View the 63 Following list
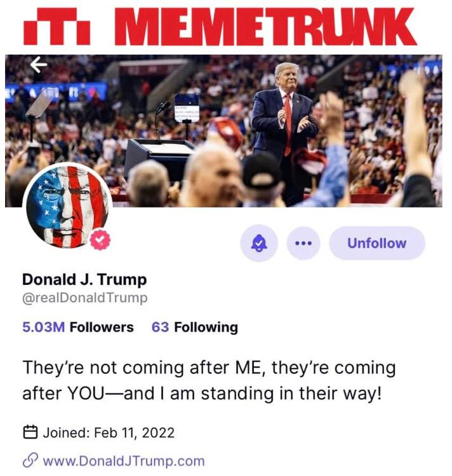 point(195,327)
